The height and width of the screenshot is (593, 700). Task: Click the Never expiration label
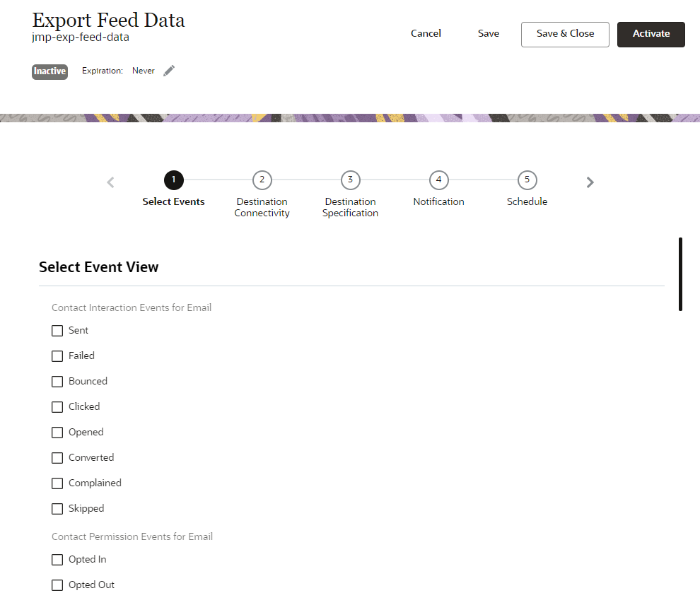[143, 70]
